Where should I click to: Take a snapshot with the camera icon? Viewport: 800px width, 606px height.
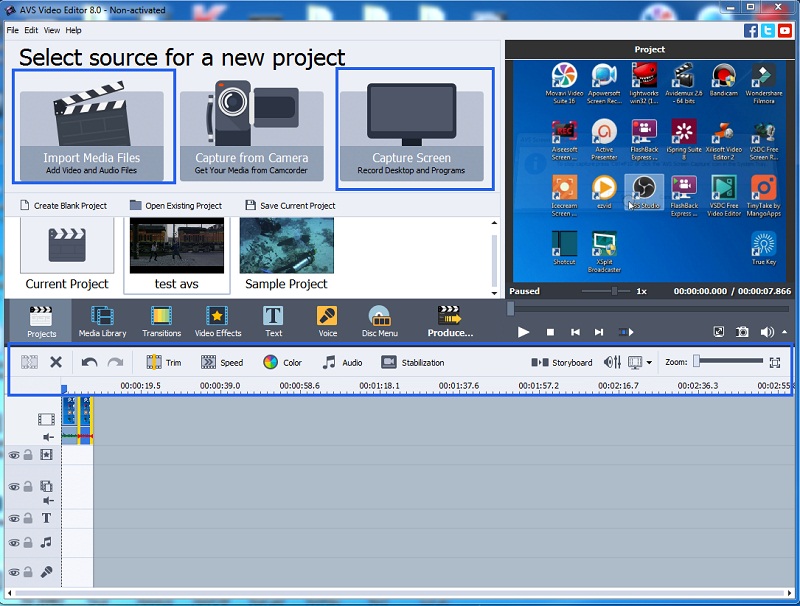[x=742, y=331]
